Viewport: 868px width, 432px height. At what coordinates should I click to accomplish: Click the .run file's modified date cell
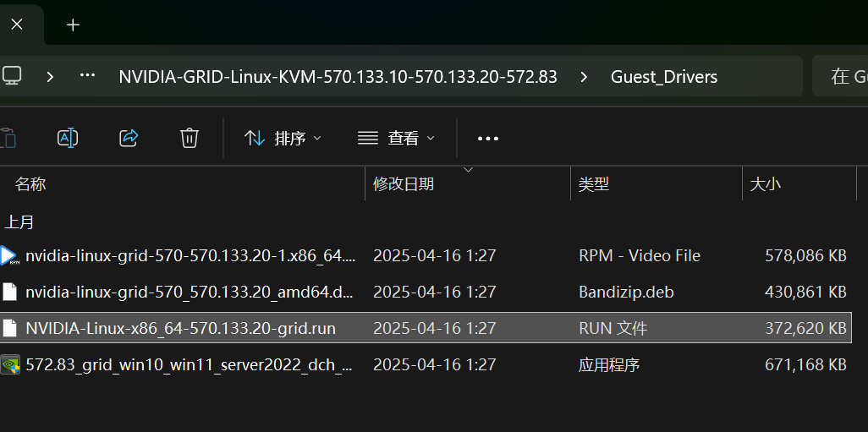[x=435, y=329]
